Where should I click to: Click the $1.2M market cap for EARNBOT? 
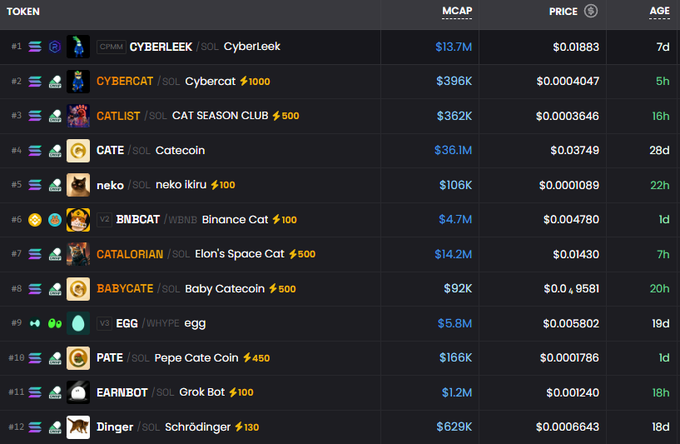click(x=457, y=393)
